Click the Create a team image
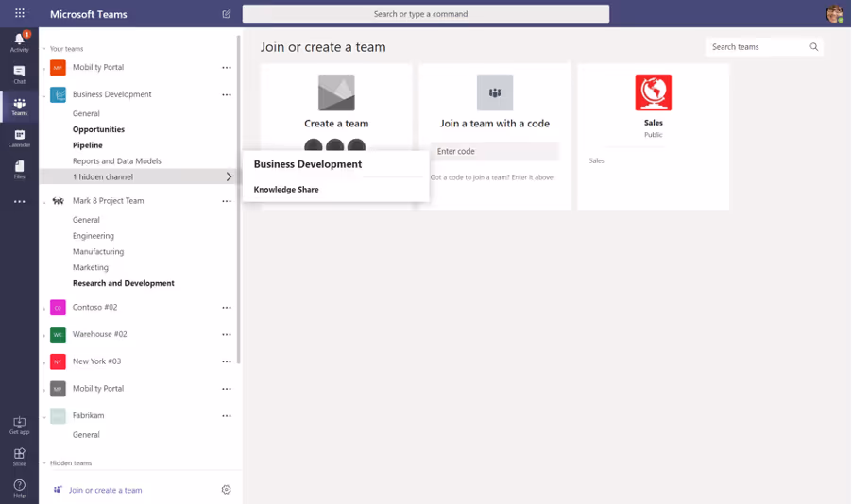 pos(336,92)
